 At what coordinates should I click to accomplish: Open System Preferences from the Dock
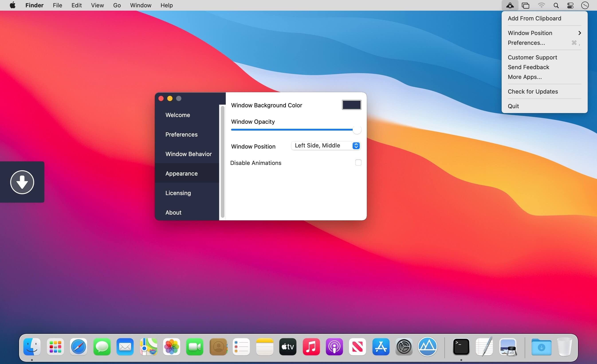click(404, 347)
